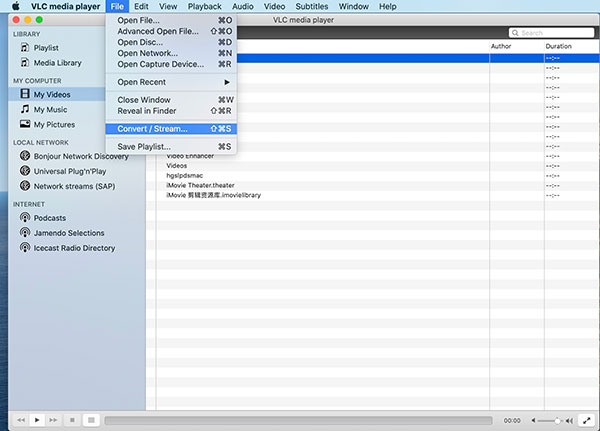
Task: Open the Window menu
Action: click(x=354, y=6)
